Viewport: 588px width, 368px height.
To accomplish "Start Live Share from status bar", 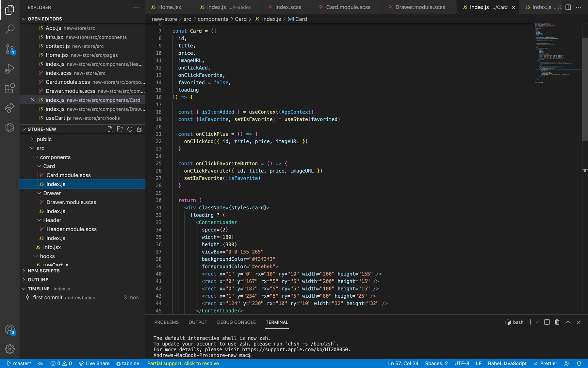I will 94,363.
